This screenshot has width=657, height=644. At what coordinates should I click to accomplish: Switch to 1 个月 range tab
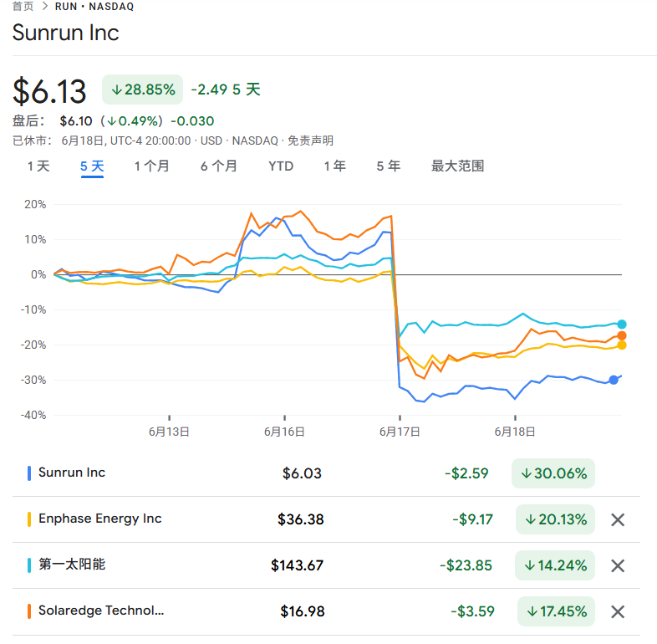[x=151, y=166]
